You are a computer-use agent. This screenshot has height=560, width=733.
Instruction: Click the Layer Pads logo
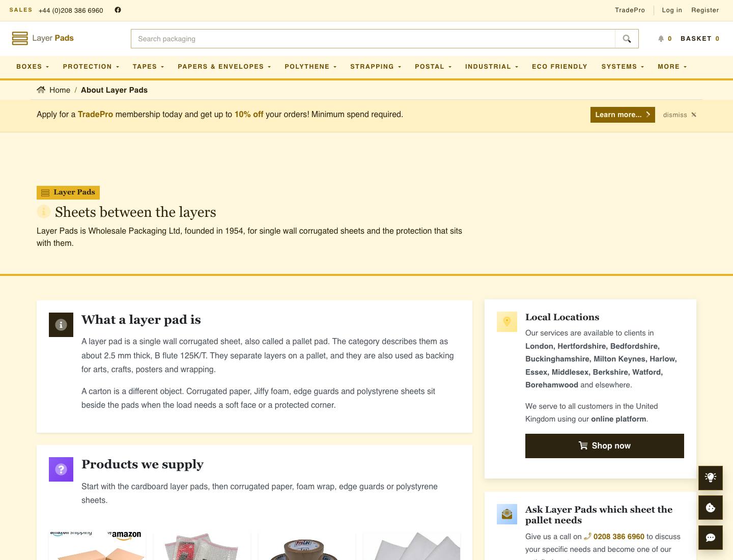(43, 38)
